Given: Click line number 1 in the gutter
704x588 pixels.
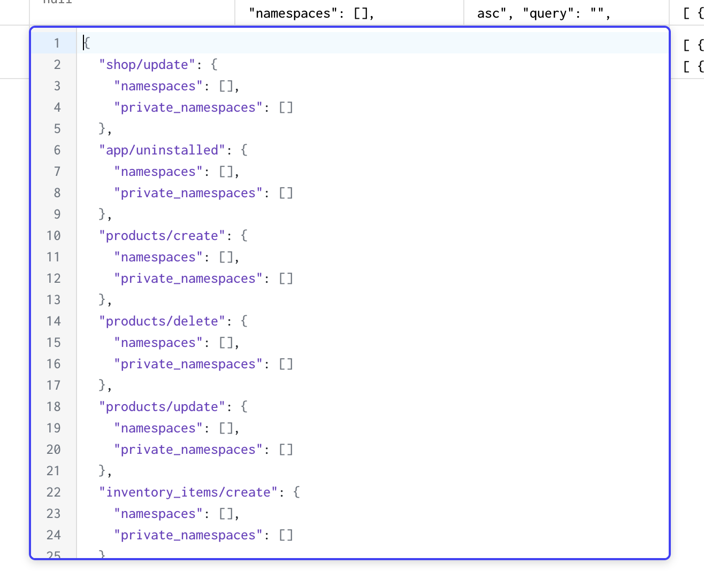Looking at the screenshot, I should (x=56, y=43).
